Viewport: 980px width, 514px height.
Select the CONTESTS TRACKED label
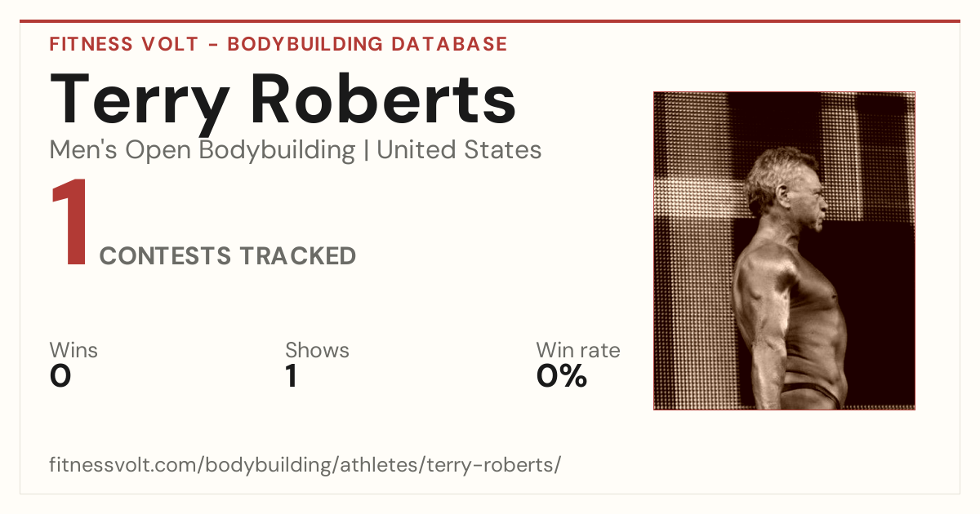(228, 256)
